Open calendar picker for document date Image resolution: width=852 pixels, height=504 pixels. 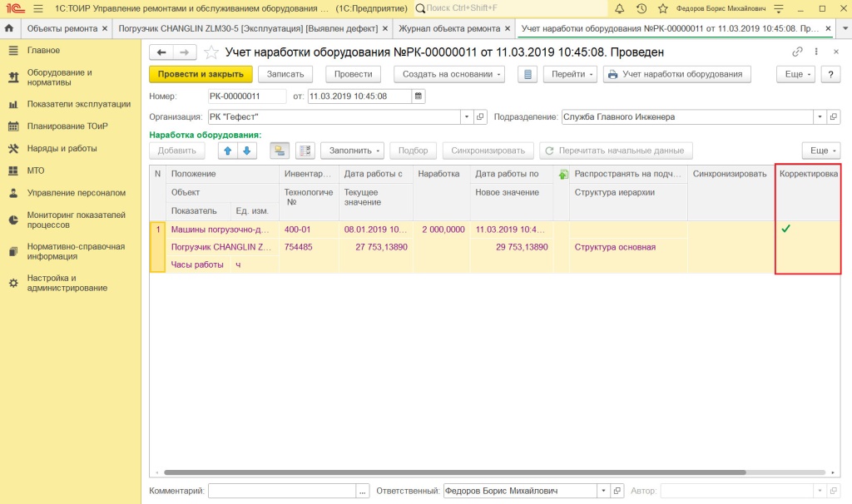pyautogui.click(x=419, y=96)
